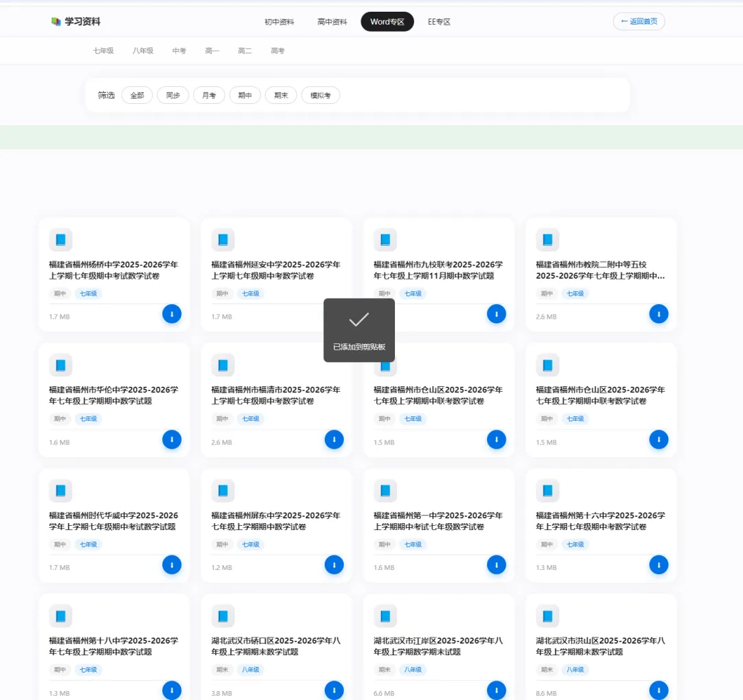Open the 延安中学 paper title
The width and height of the screenshot is (743, 700).
[x=276, y=270]
